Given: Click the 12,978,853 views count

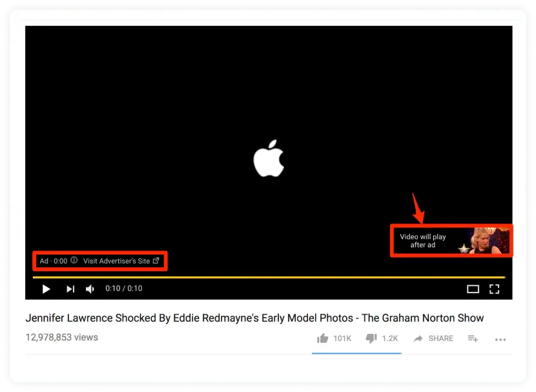Looking at the screenshot, I should pos(62,337).
